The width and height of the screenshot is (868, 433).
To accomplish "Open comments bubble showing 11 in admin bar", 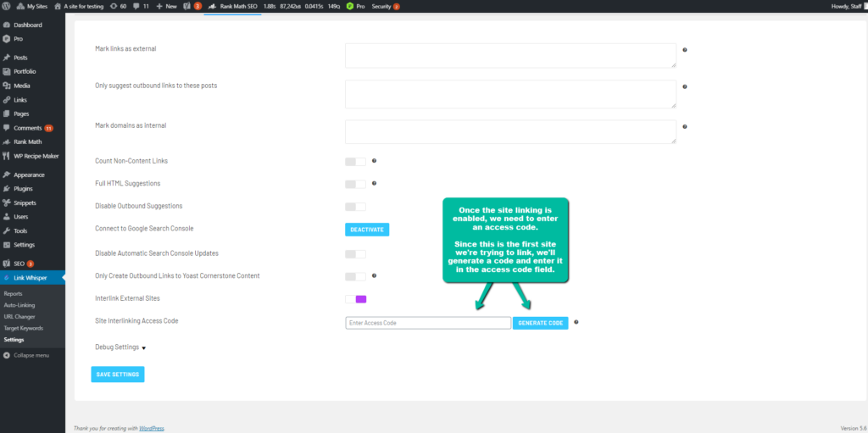I will (142, 6).
